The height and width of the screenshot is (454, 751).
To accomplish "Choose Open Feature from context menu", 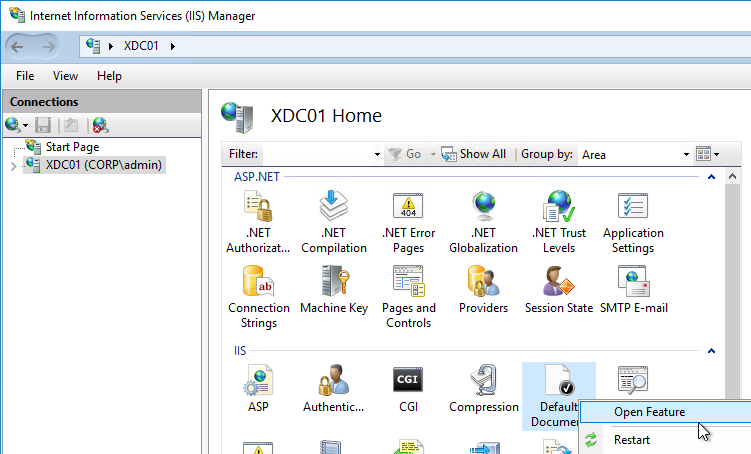I will [666, 412].
